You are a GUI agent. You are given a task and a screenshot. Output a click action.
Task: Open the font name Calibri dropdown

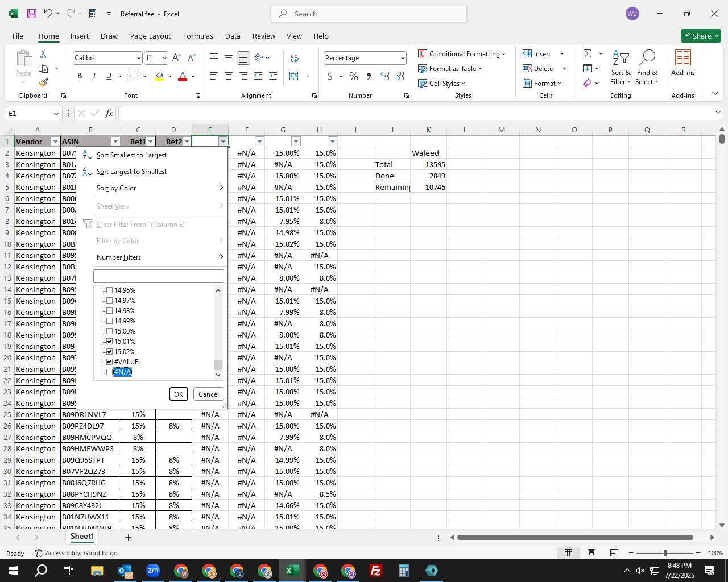138,58
